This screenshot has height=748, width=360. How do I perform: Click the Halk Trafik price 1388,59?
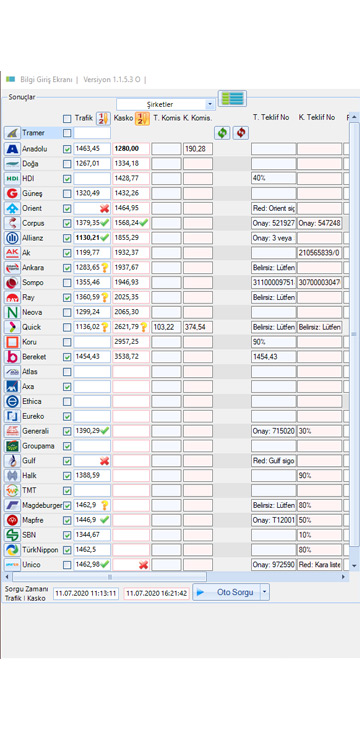point(92,475)
